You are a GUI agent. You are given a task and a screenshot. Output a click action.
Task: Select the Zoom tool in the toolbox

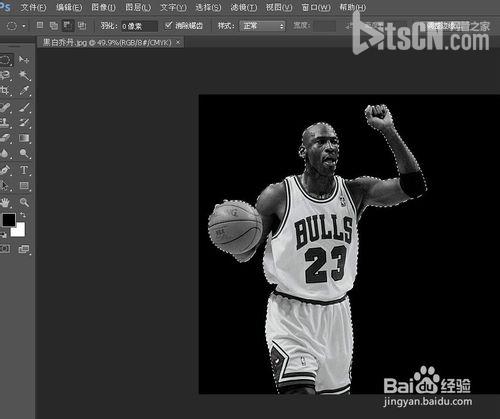click(24, 202)
